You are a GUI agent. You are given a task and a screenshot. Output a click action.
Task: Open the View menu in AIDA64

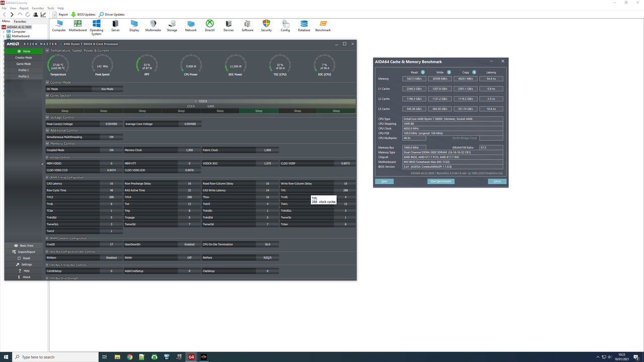[13, 9]
